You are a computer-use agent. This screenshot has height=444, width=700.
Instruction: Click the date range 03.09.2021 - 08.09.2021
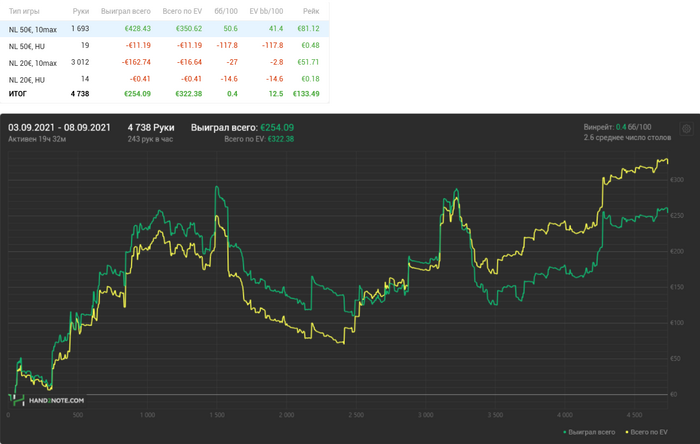coord(59,128)
